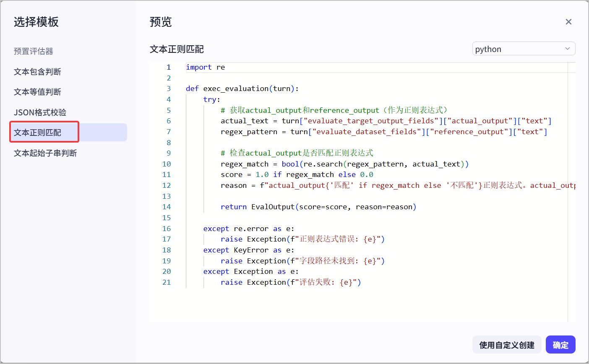
Task: Click line number 21 in the gutter
Action: tap(167, 282)
